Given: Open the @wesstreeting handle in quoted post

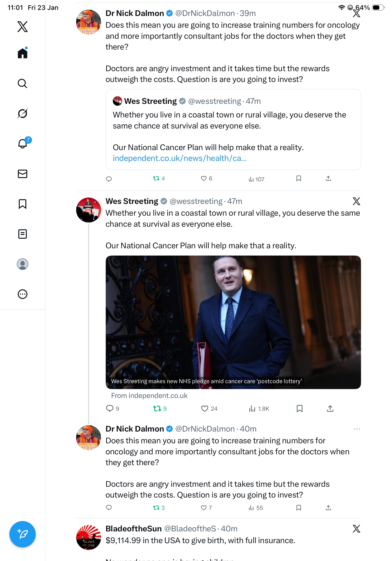Looking at the screenshot, I should pos(214,101).
